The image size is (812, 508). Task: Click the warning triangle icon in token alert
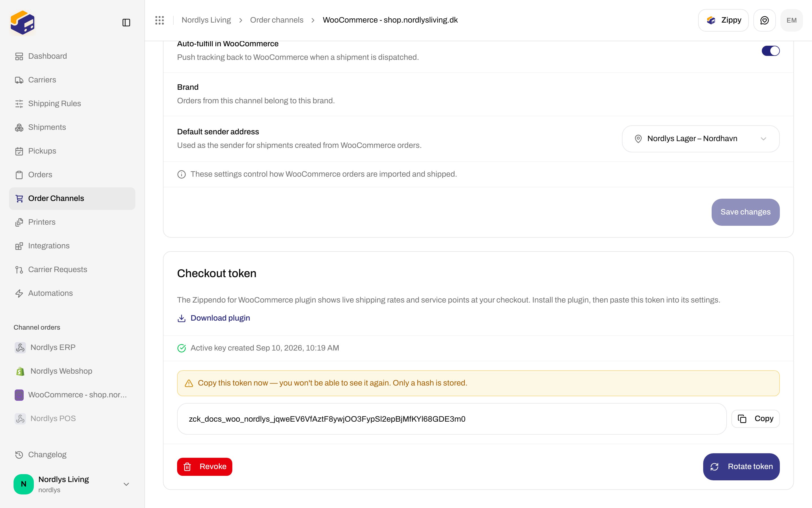(x=189, y=383)
